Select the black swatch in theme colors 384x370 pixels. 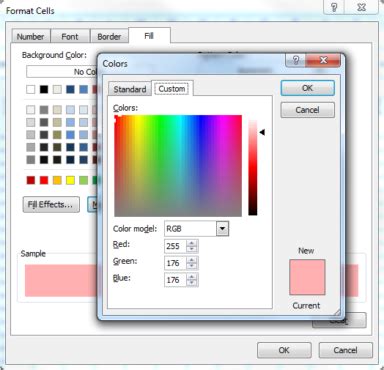44,89
